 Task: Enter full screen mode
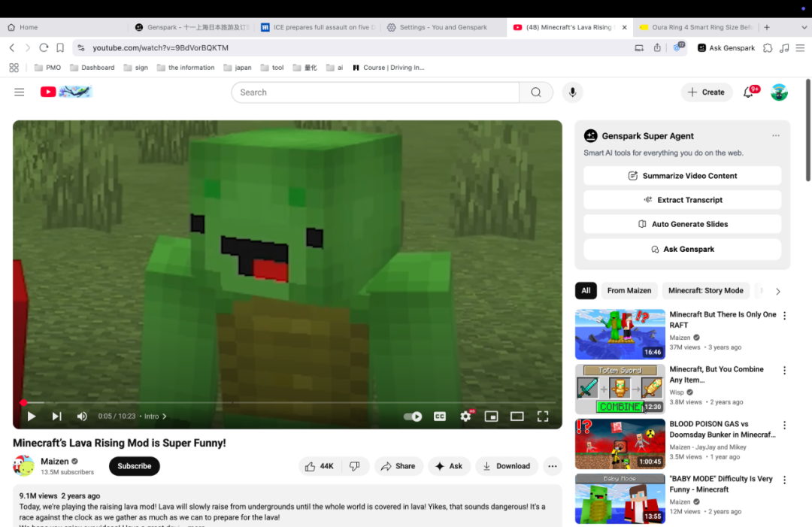[542, 416]
